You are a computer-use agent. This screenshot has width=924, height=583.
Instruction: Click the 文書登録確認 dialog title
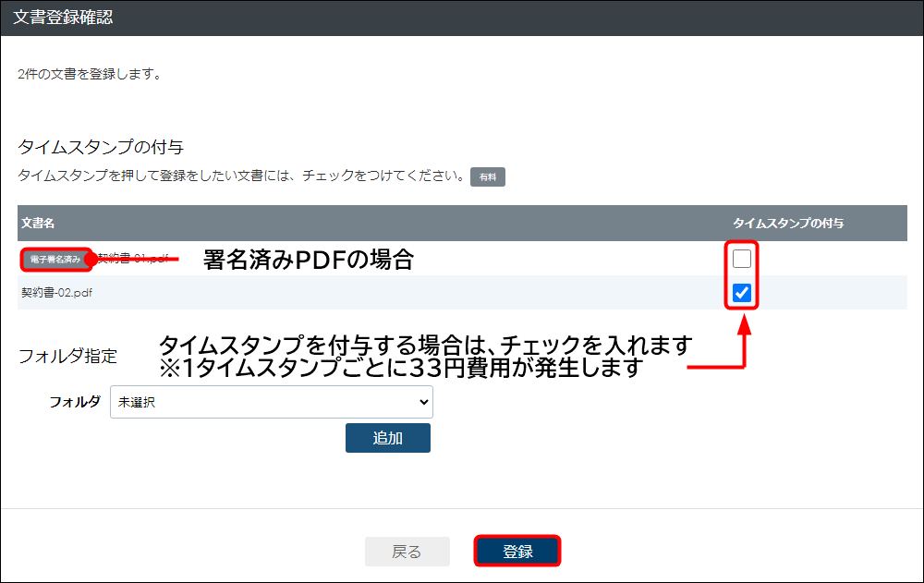(x=63, y=18)
